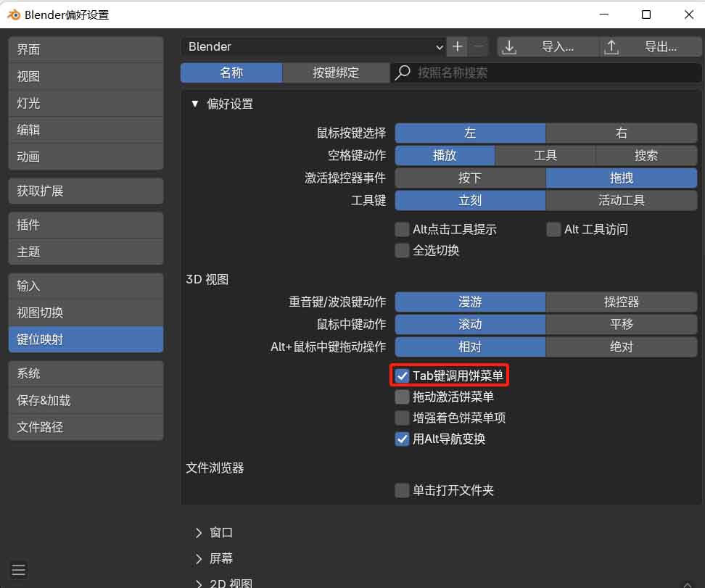This screenshot has height=588, width=705.
Task: Enable 拖动激活饼菜单 checkbox
Action: (x=402, y=397)
